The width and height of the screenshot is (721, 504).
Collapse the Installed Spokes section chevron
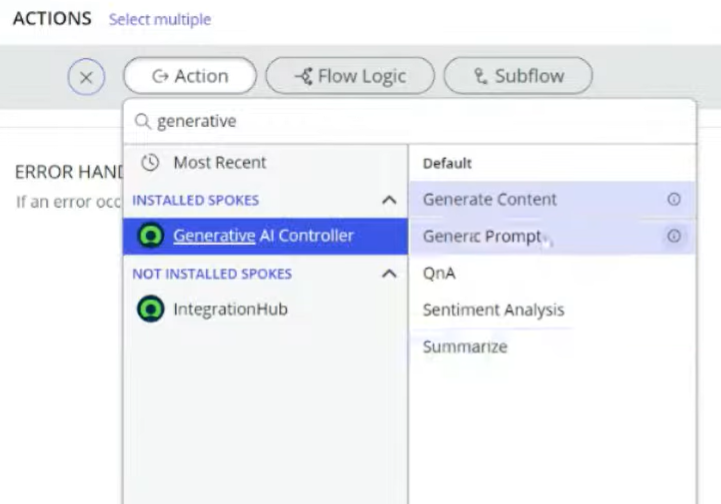pyautogui.click(x=389, y=200)
